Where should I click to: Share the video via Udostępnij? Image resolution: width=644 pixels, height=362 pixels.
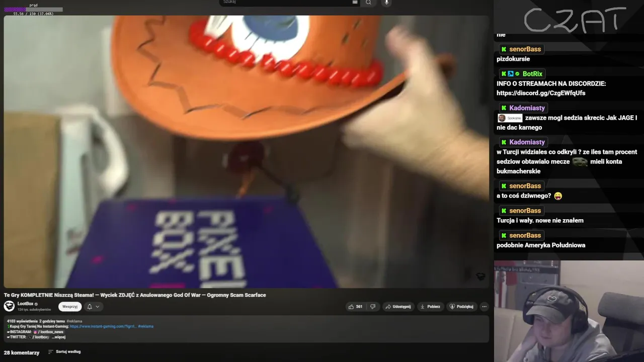click(x=398, y=306)
